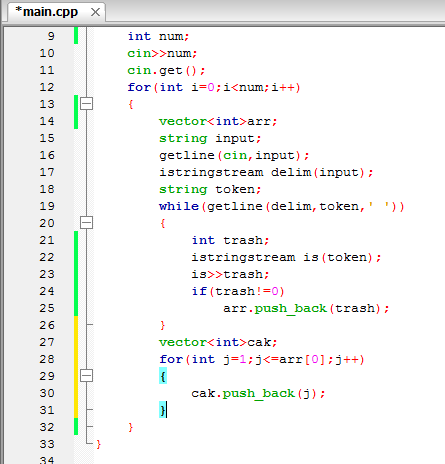Click 'istringstream delim(input);' line

(266, 172)
